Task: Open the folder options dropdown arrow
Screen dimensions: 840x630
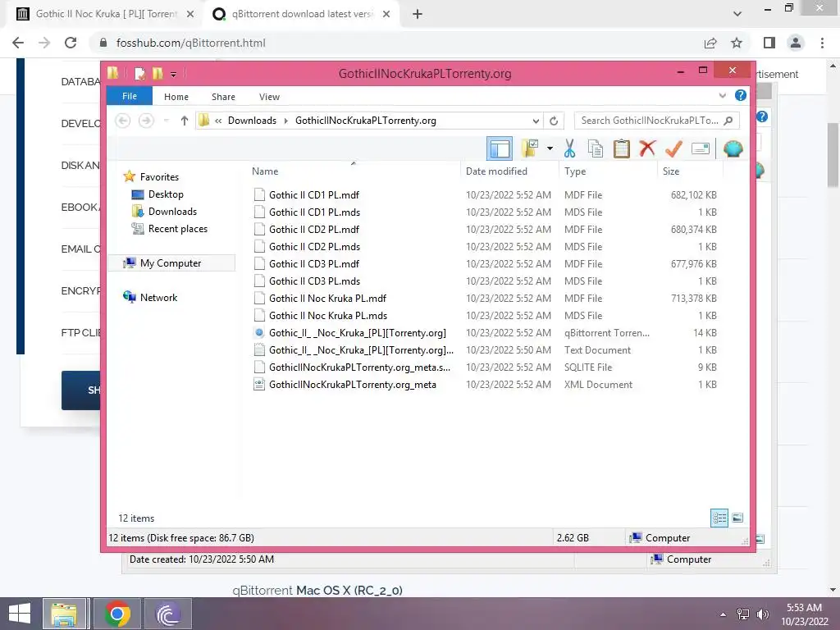Action: [x=550, y=148]
